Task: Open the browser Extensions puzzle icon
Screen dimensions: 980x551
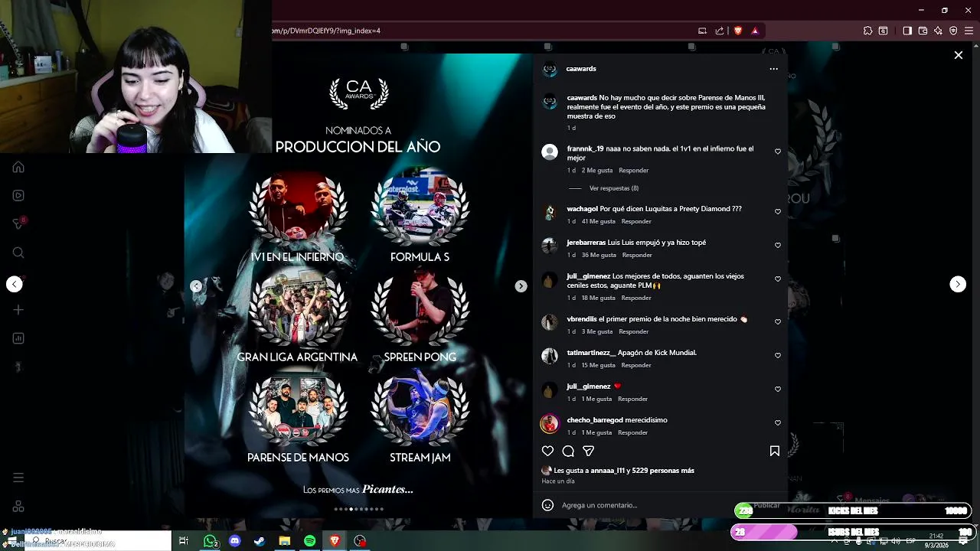Action: pos(867,31)
